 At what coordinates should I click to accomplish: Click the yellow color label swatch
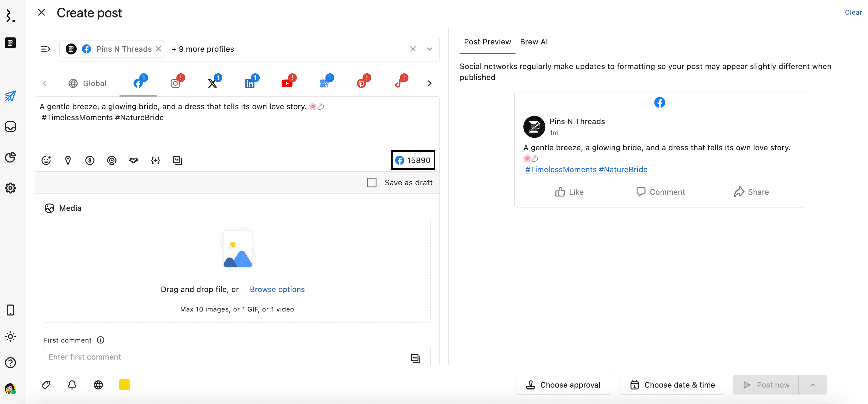pos(125,385)
